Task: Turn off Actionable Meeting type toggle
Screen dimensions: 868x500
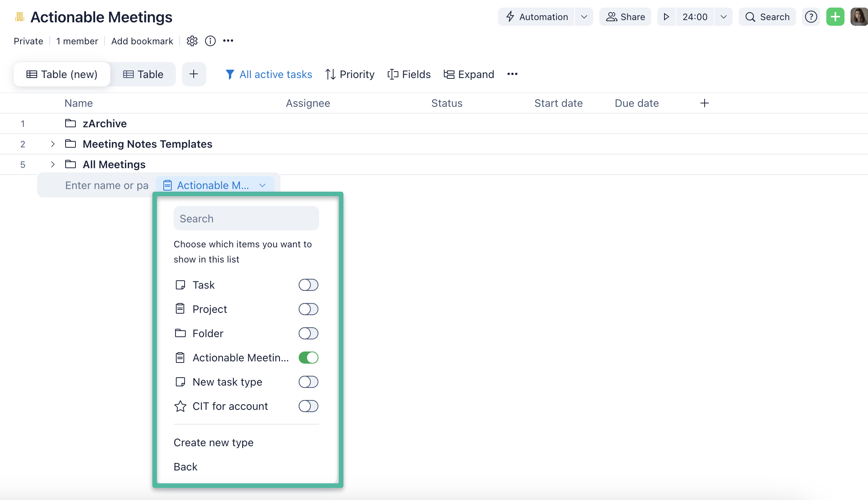Action: click(x=308, y=358)
